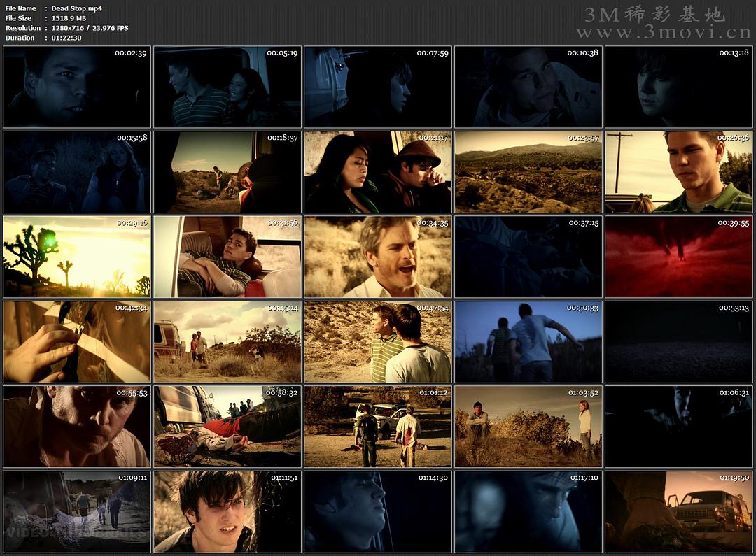Click the van thumbnail at 01:19:50
Screen dimensions: 756x556
coord(679,512)
